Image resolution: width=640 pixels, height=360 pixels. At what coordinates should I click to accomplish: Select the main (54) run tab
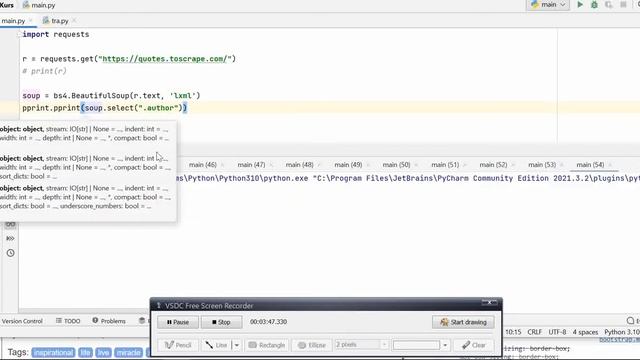click(x=590, y=164)
